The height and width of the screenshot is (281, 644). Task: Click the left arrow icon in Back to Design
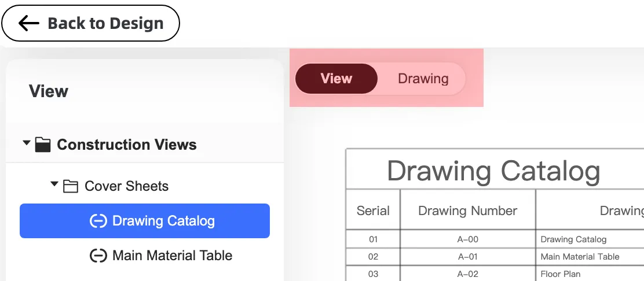[x=29, y=23]
